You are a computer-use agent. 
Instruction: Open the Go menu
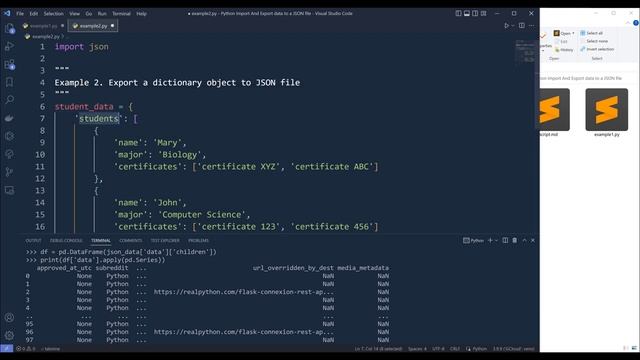tap(89, 13)
